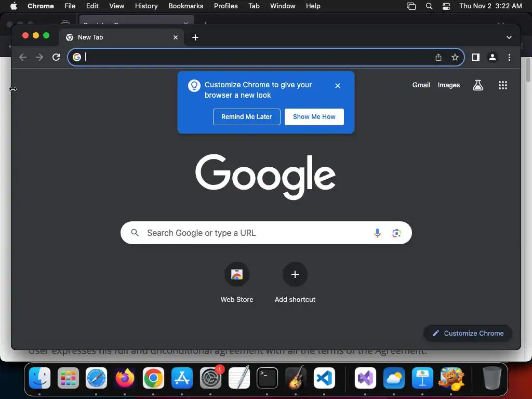
Task: Open Finder from the Dock
Action: pos(39,378)
